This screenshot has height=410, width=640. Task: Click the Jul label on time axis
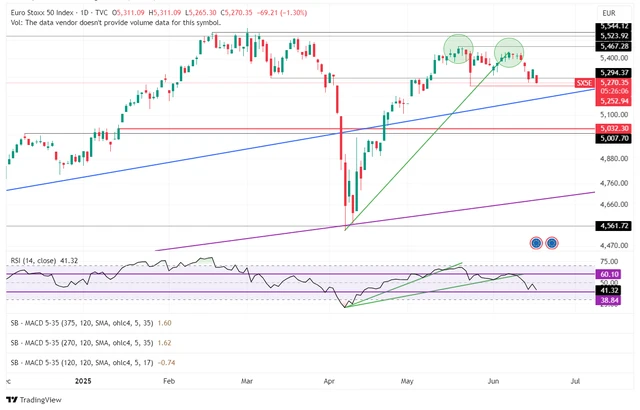[x=575, y=381]
